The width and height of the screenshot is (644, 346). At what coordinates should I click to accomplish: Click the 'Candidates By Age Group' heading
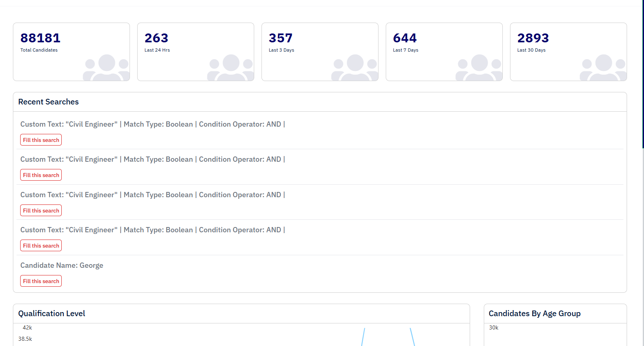535,314
